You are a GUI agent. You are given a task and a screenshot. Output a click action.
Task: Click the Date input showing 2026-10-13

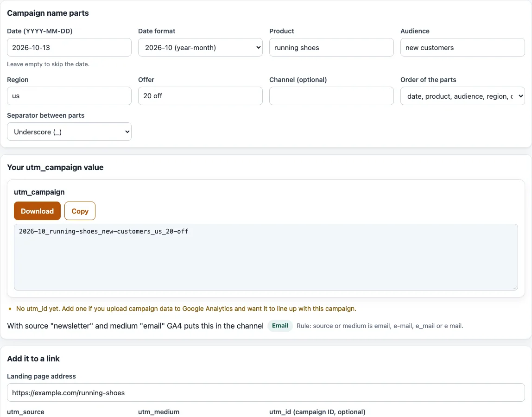69,47
